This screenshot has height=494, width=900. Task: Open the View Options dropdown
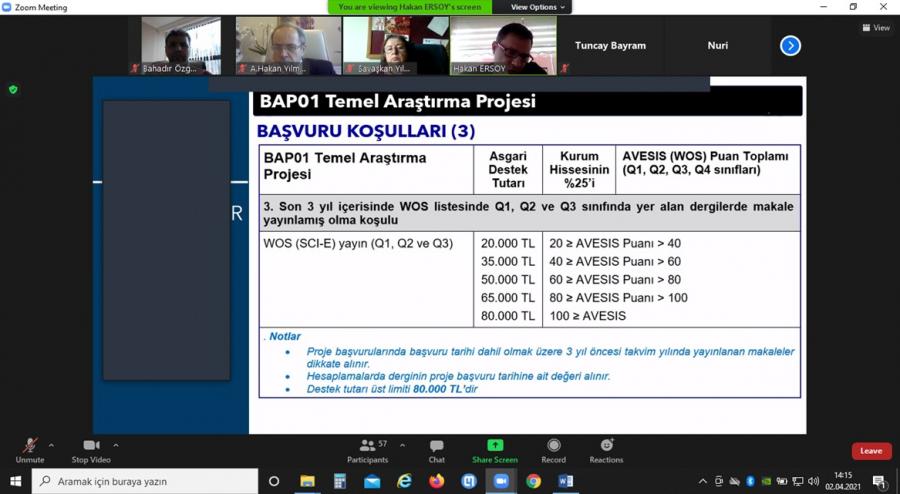click(x=538, y=7)
